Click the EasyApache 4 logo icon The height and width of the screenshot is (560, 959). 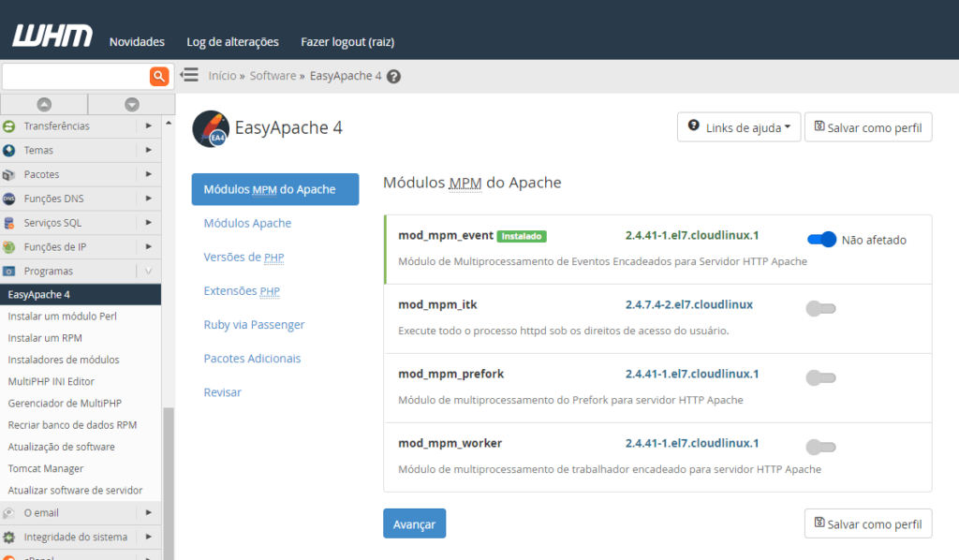pos(214,128)
